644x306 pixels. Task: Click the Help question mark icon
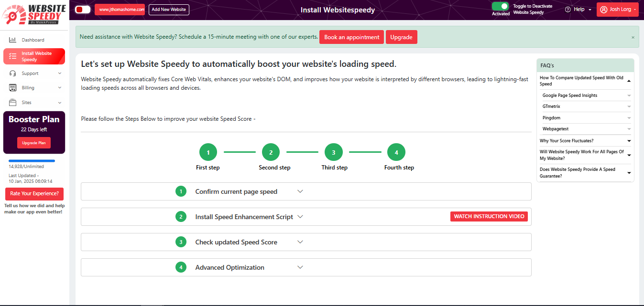coord(568,10)
